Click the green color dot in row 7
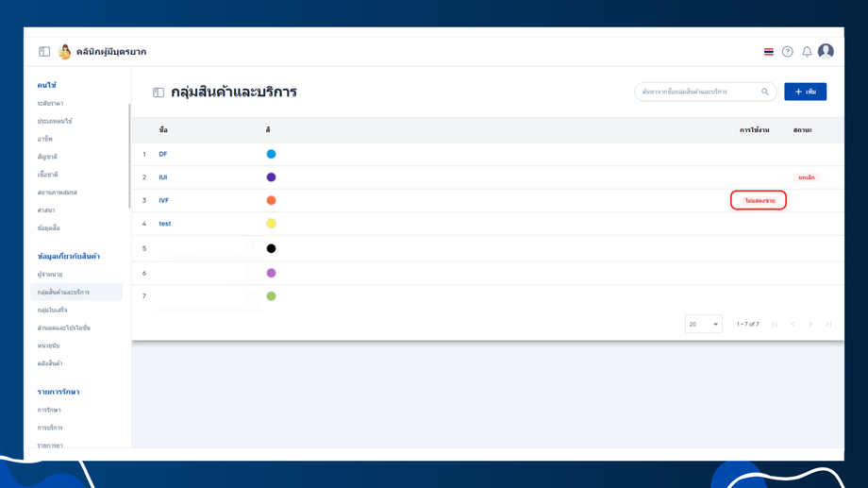This screenshot has height=488, width=868. pyautogui.click(x=271, y=296)
